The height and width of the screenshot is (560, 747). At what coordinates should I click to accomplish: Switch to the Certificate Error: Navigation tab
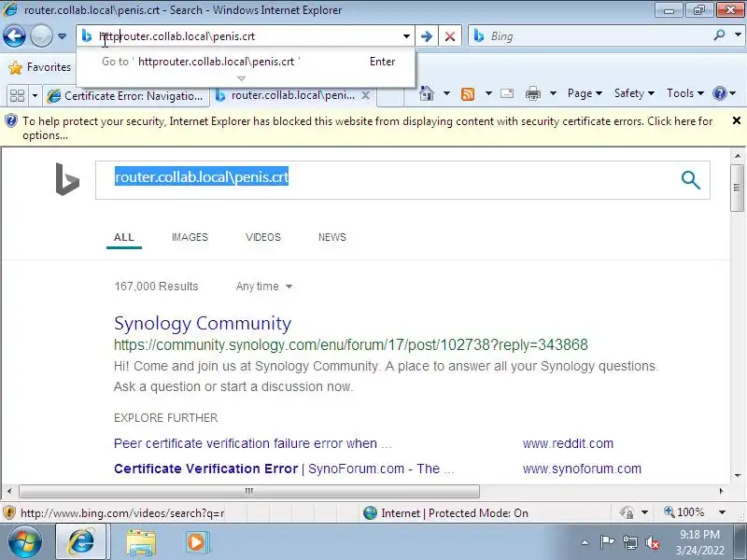click(126, 96)
